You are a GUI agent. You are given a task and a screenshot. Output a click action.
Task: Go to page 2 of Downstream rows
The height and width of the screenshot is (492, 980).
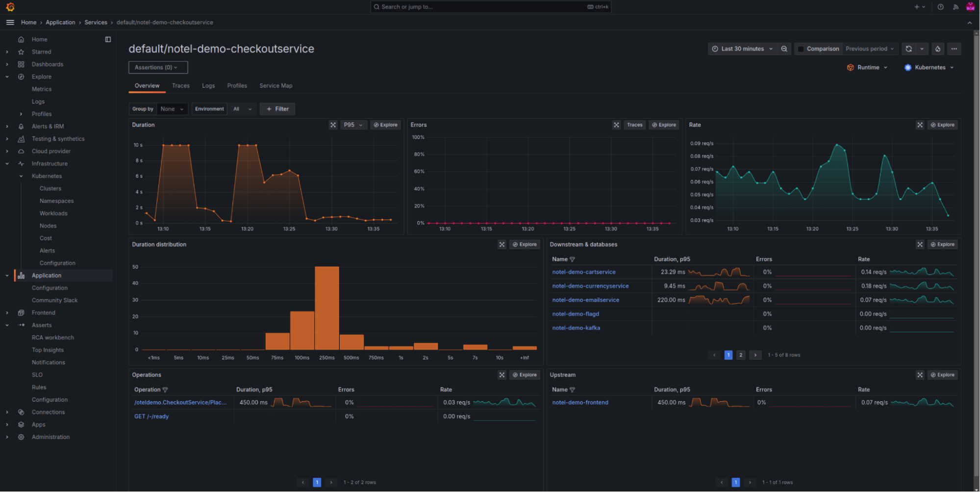click(x=741, y=355)
